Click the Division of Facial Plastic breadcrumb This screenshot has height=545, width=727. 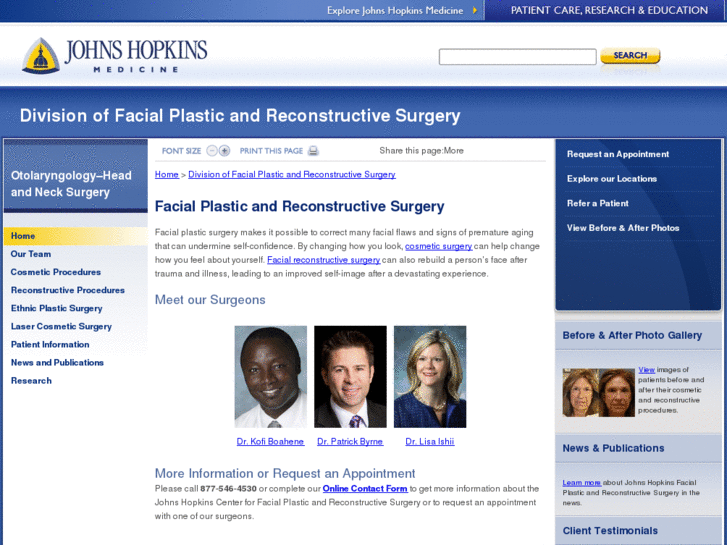pyautogui.click(x=292, y=174)
